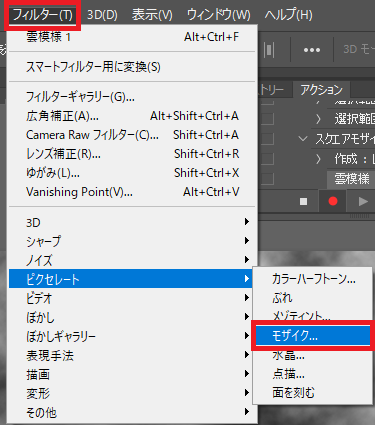
Task: Expand the 変形 submenu
Action: tap(132, 393)
